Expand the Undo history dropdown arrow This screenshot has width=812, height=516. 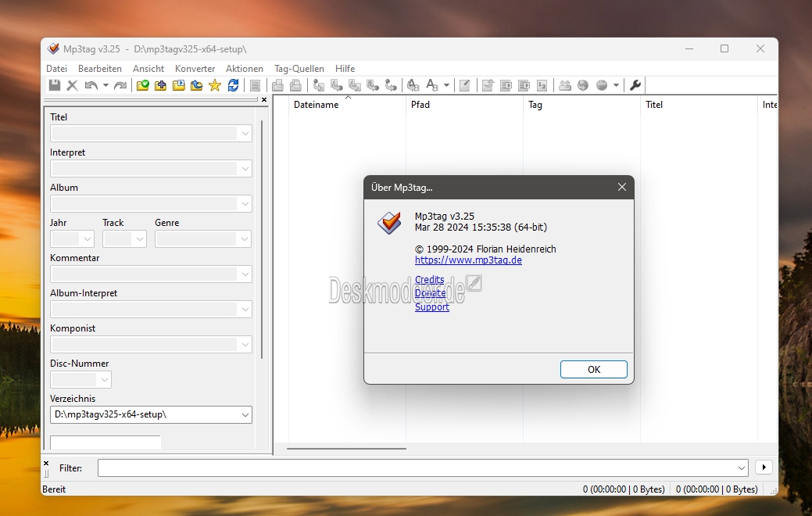click(106, 85)
